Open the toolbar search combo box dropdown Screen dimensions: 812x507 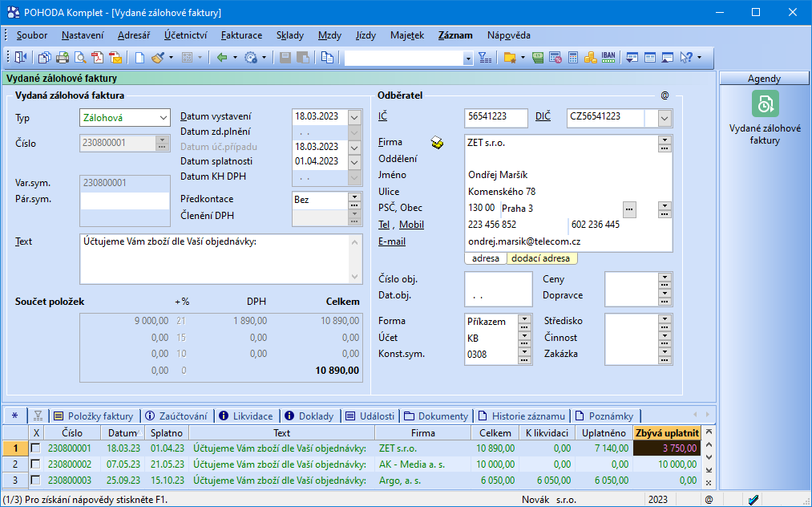point(468,59)
